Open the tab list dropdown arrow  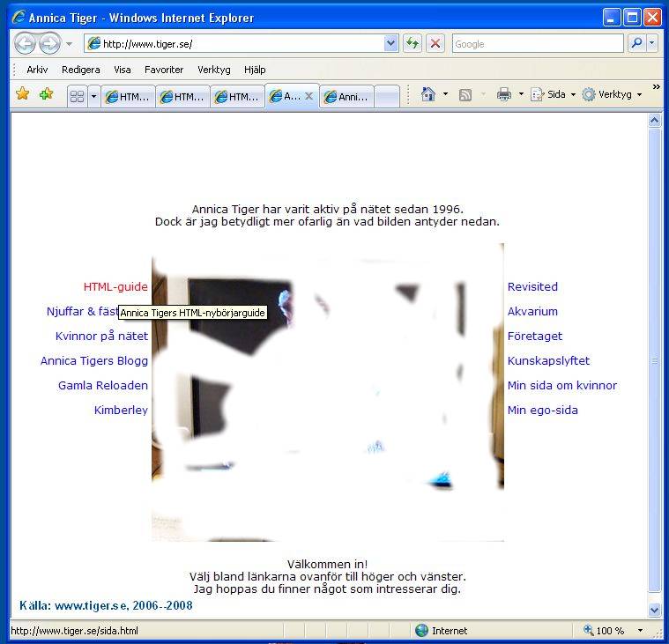coord(93,96)
